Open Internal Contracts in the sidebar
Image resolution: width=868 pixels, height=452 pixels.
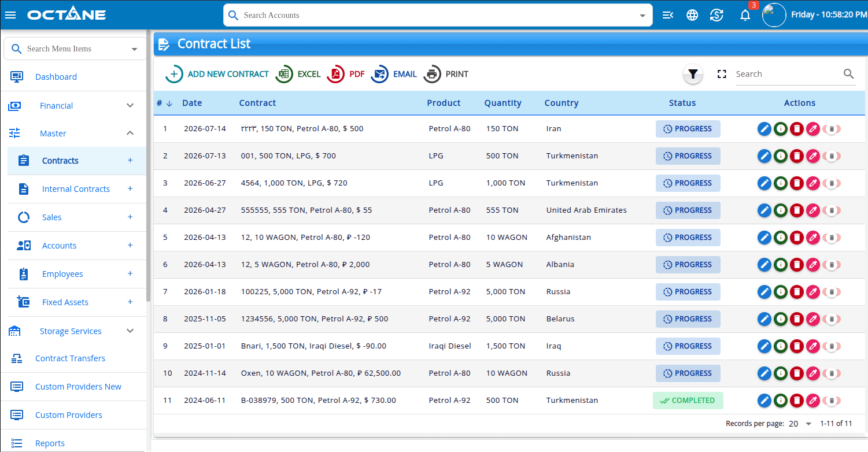pos(76,189)
